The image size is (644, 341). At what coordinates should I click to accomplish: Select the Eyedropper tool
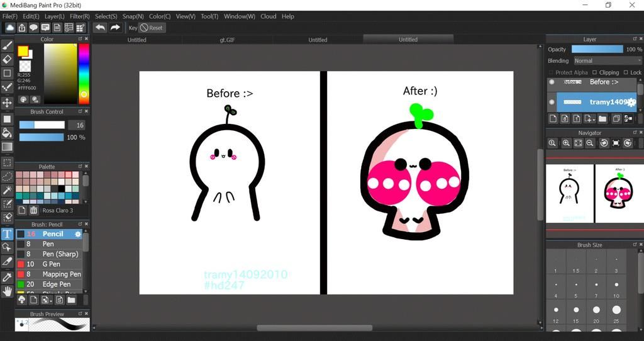[x=7, y=277]
